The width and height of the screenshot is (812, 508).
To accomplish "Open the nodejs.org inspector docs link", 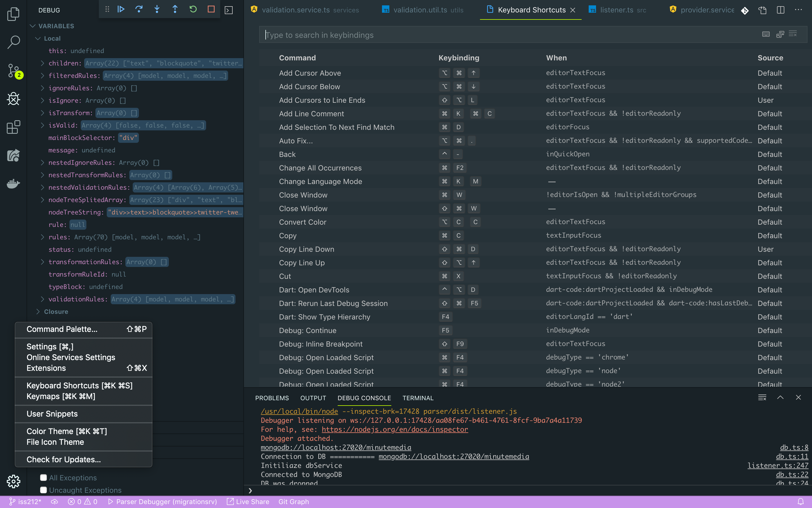I will 395,429.
